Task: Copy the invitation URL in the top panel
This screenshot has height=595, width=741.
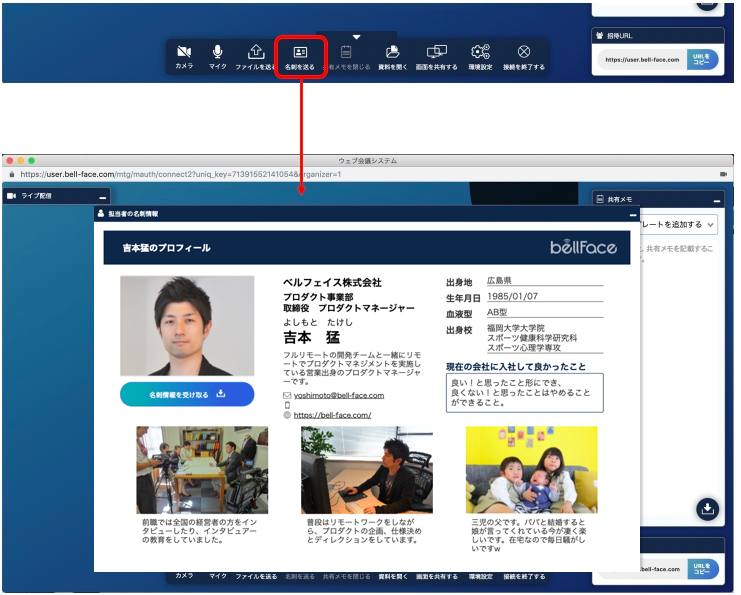Action: pyautogui.click(x=702, y=60)
